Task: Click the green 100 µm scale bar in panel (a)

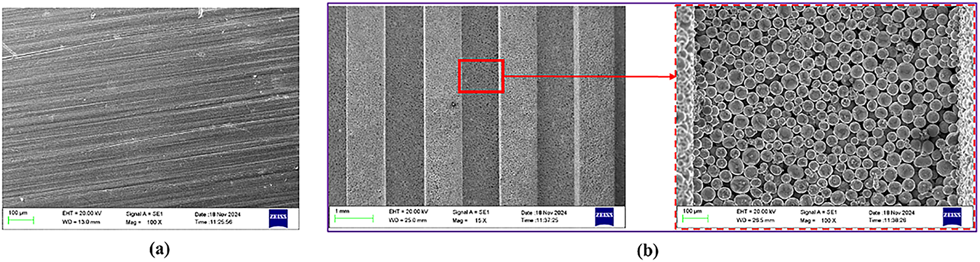Action: tap(21, 221)
